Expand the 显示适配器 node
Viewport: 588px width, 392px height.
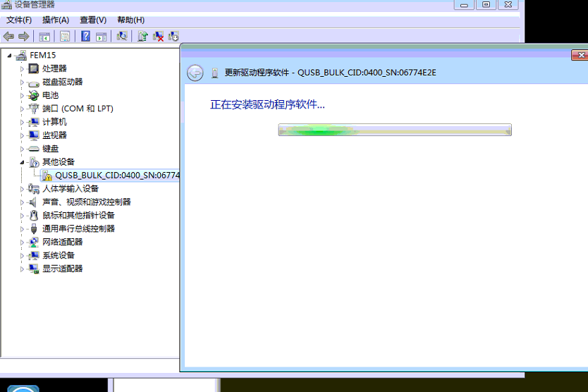click(x=22, y=269)
